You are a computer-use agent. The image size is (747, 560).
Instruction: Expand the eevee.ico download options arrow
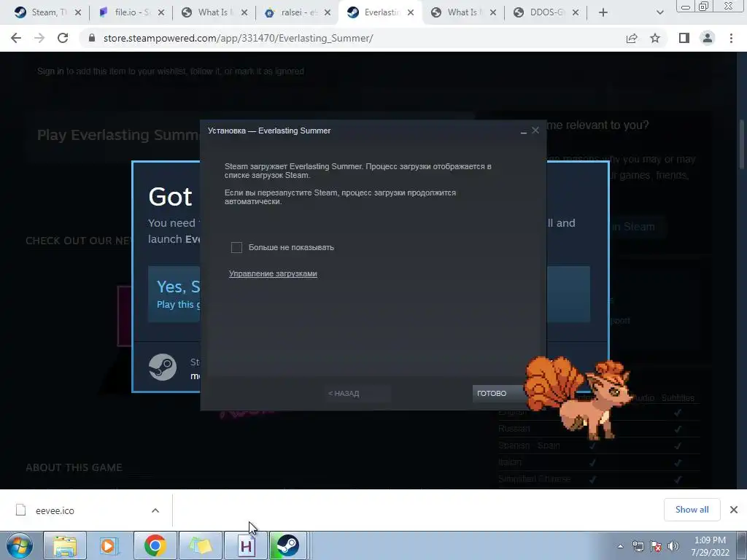[x=155, y=510]
